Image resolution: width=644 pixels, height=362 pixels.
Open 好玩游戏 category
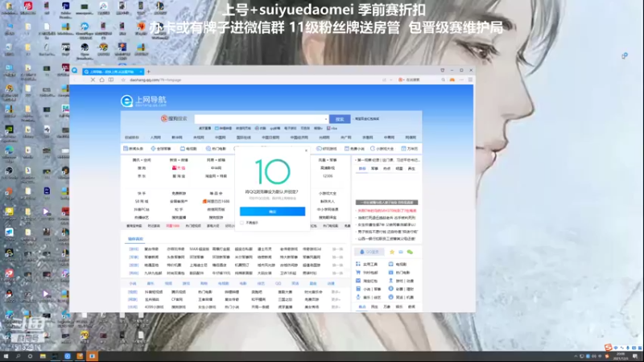[x=327, y=149]
